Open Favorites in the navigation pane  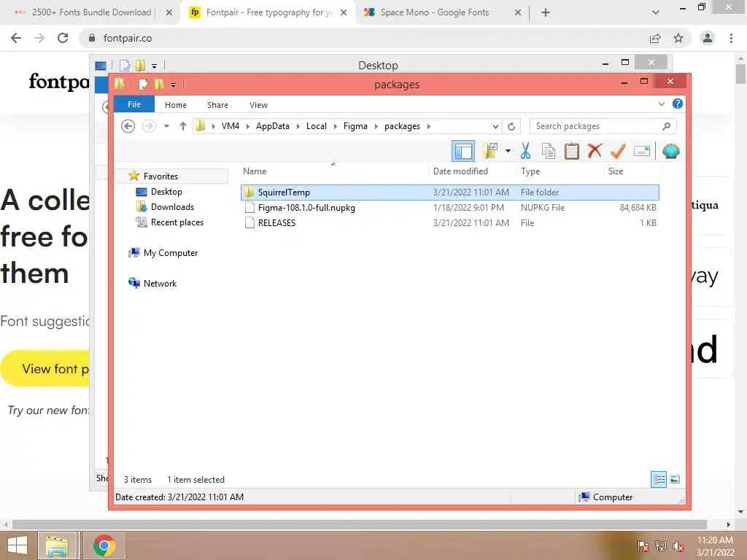point(160,176)
